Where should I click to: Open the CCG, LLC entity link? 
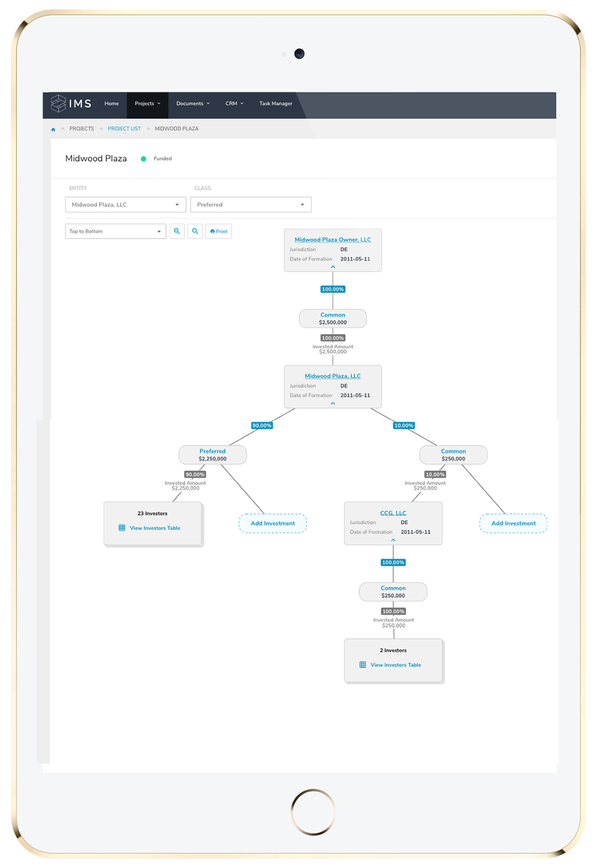(393, 513)
